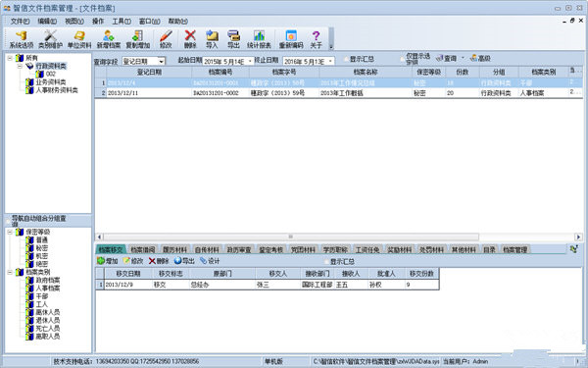Select transfer row dated 2013/12/9
Image resolution: width=588 pixels, height=368 pixels.
click(x=268, y=285)
